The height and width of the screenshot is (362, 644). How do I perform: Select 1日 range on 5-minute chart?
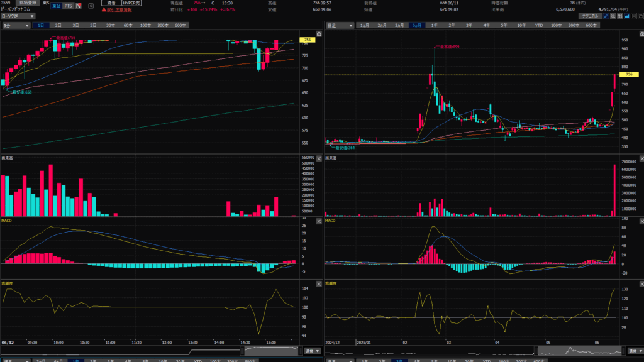coord(41,25)
